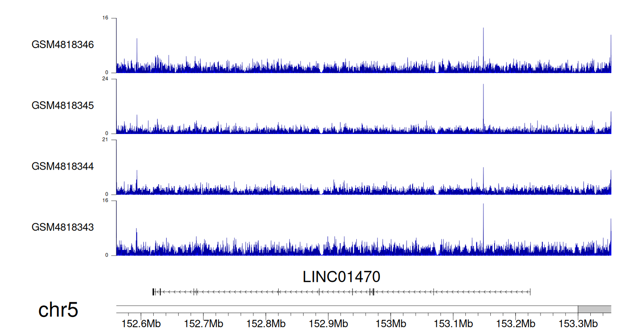Click the y-axis maximum 24 label
Viewport: 644px width, 335px height.
point(105,79)
